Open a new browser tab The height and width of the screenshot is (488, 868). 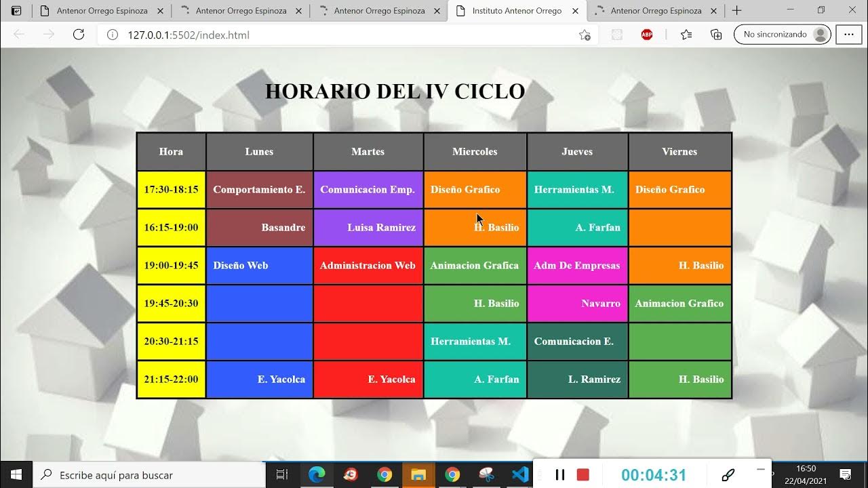736,11
